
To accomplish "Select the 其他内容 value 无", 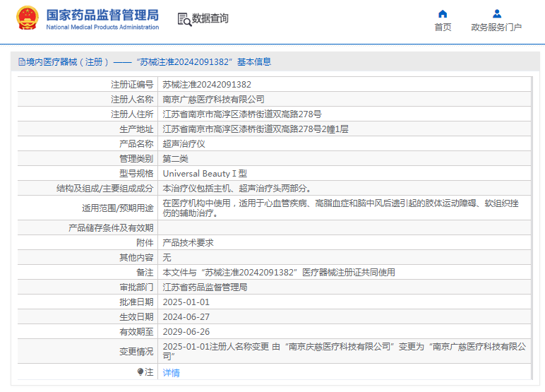I will tap(167, 257).
